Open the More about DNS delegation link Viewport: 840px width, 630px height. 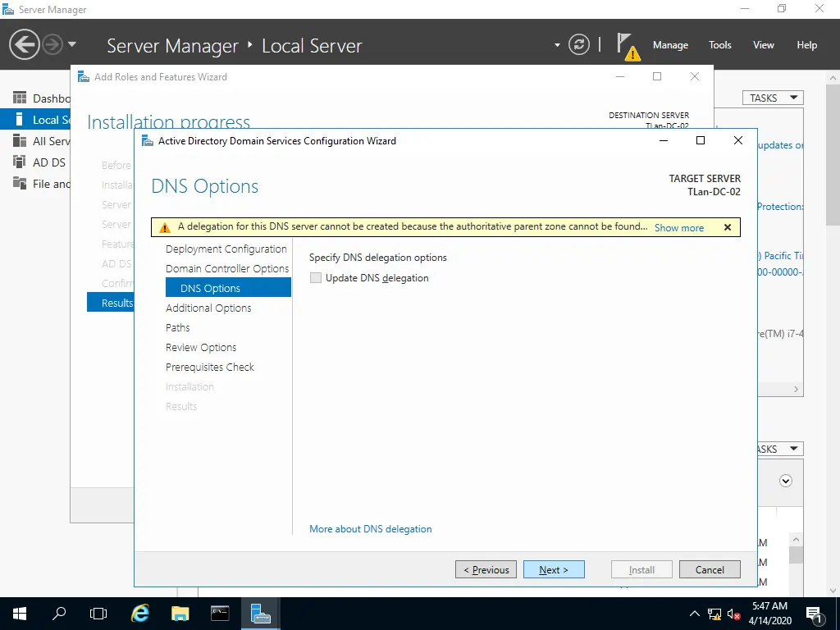point(370,529)
